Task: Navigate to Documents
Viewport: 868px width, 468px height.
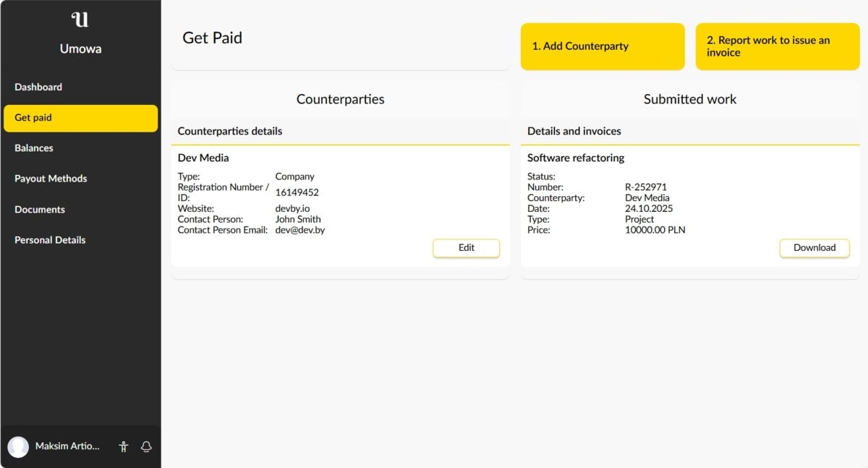Action: tap(40, 210)
